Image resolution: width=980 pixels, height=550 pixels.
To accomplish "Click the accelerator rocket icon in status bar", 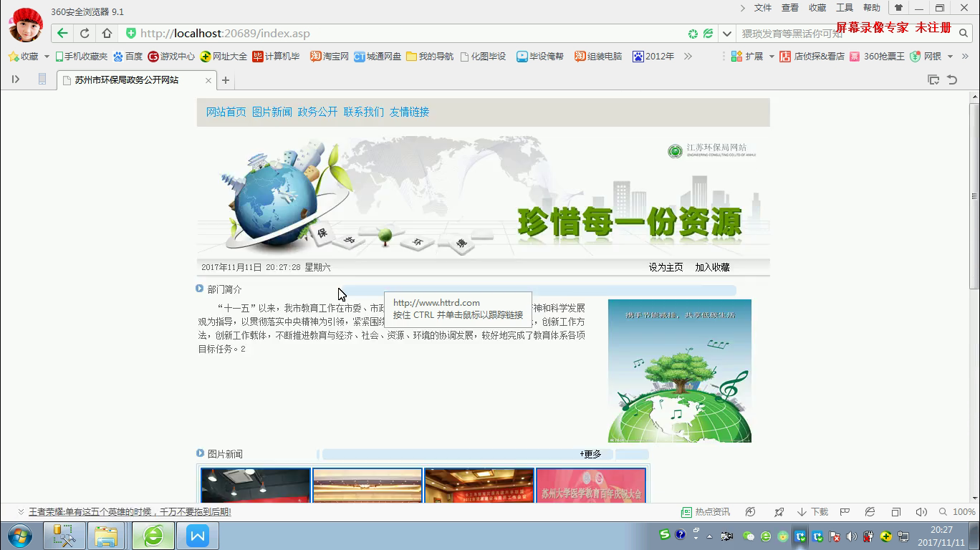I will coord(779,512).
